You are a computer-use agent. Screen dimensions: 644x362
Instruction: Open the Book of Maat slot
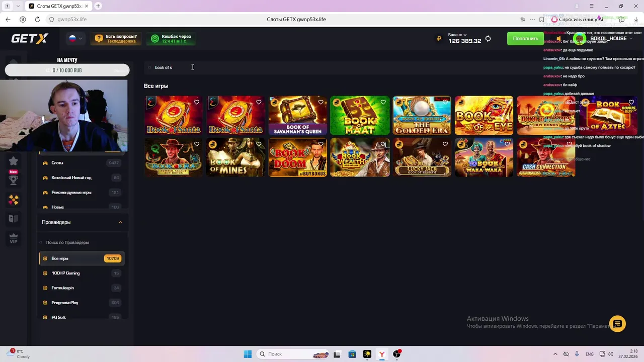pos(360,116)
